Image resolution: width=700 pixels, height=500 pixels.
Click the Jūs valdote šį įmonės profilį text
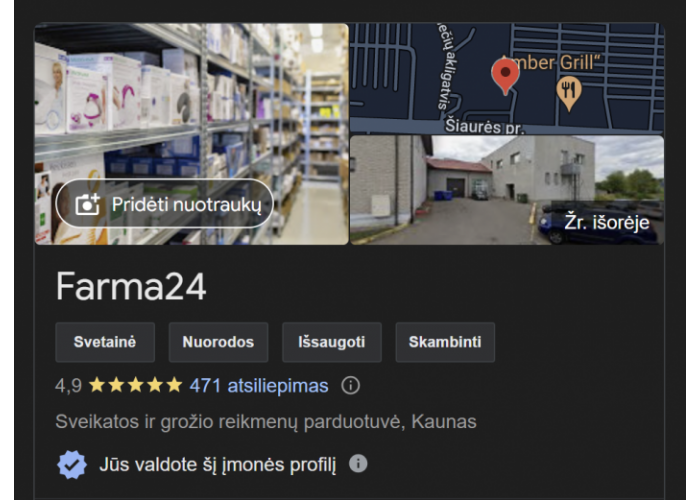click(217, 465)
